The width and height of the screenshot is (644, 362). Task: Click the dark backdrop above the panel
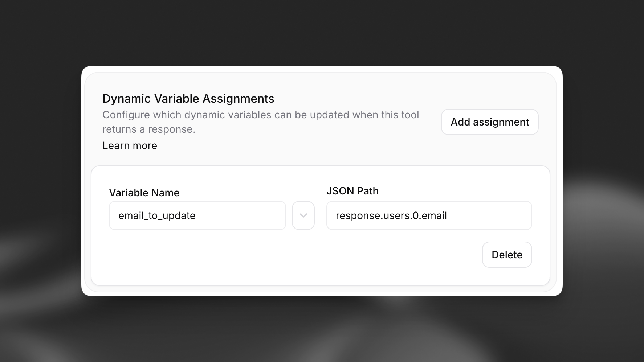(322, 33)
